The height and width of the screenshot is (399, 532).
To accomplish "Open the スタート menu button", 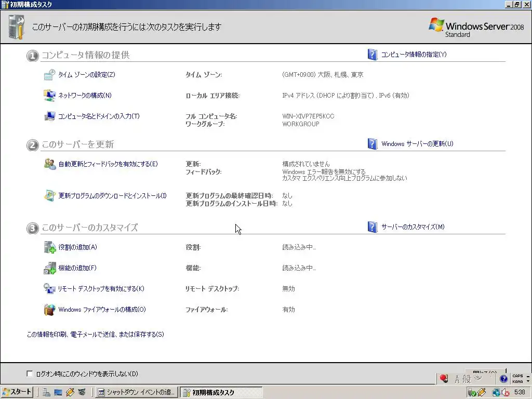I will pos(17,392).
